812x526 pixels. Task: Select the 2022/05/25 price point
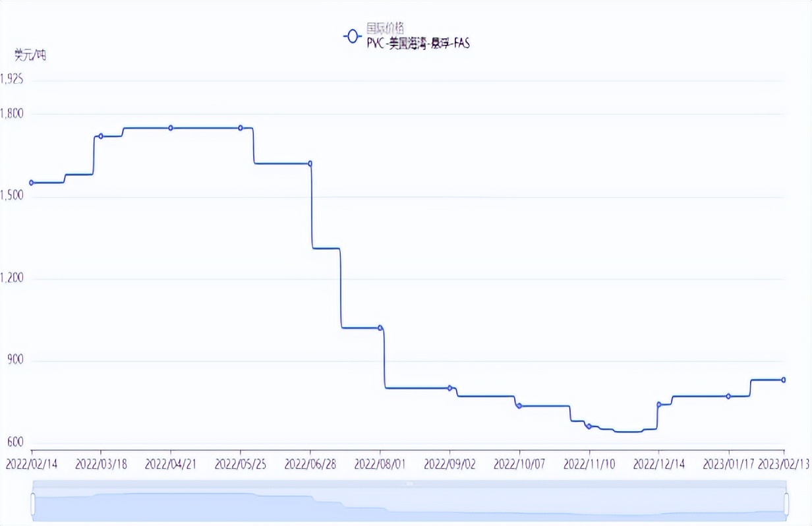(x=241, y=128)
